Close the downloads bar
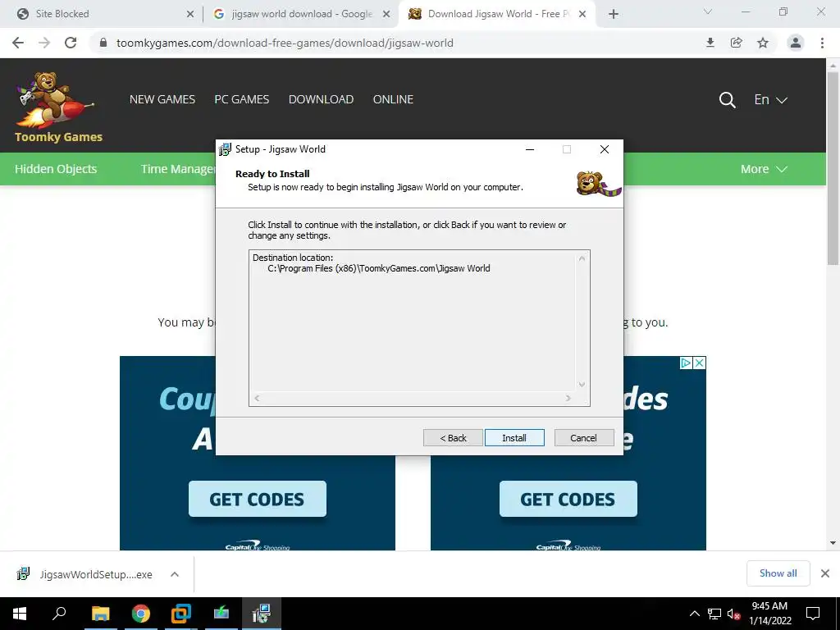 point(825,573)
